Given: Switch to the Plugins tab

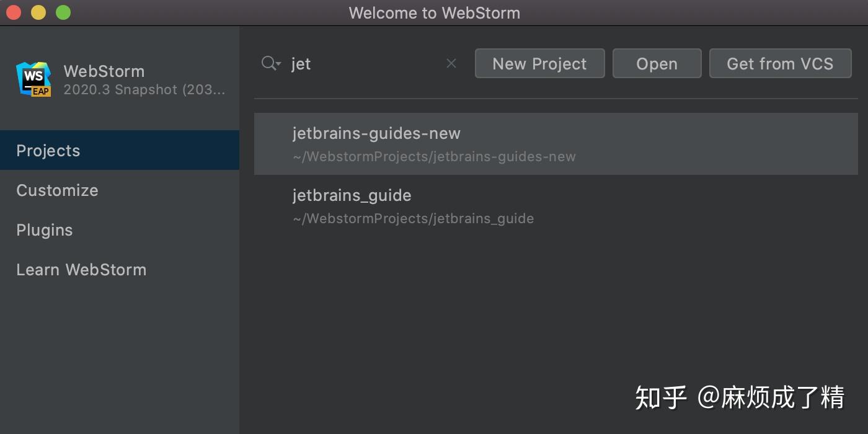Looking at the screenshot, I should [x=44, y=229].
